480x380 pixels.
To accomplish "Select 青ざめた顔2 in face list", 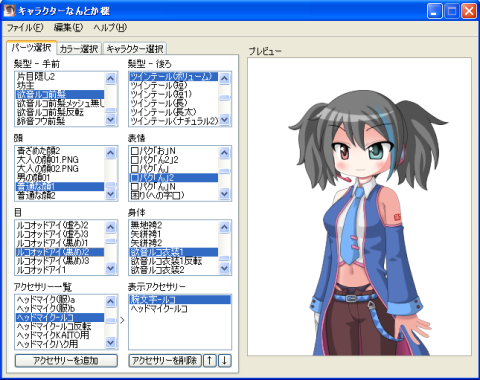I will 60,151.
